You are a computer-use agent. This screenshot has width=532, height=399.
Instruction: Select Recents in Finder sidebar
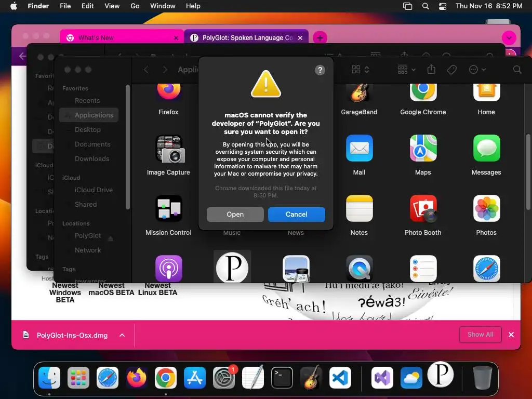coord(87,100)
